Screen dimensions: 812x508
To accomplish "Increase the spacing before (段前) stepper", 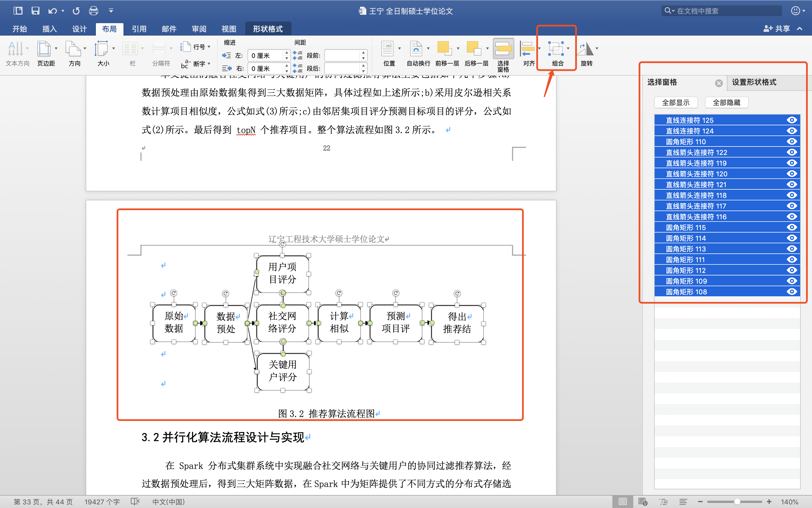I will (363, 53).
